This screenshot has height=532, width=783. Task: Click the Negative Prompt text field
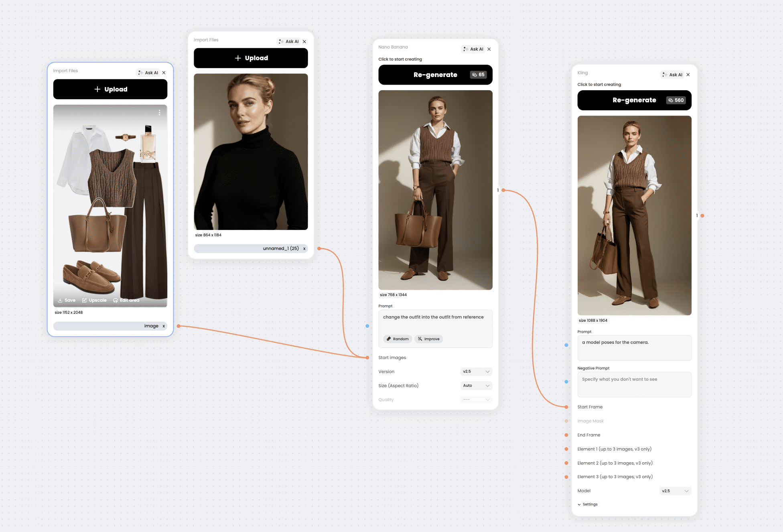point(634,385)
